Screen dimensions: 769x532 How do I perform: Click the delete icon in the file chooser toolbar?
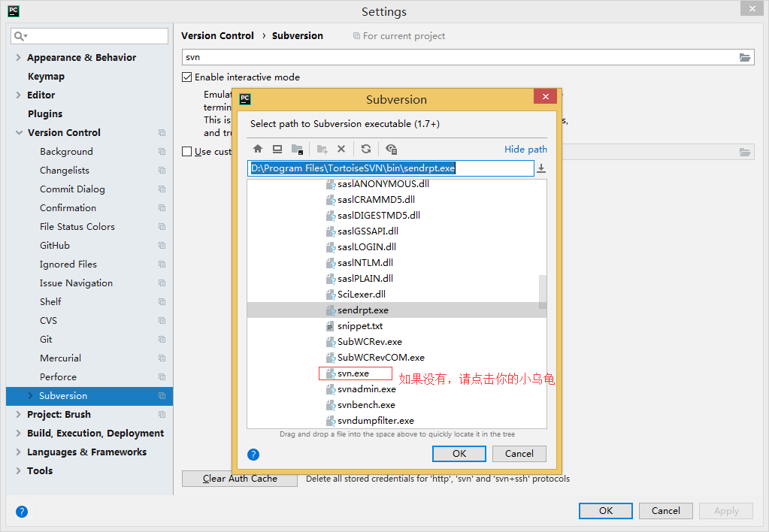click(341, 149)
